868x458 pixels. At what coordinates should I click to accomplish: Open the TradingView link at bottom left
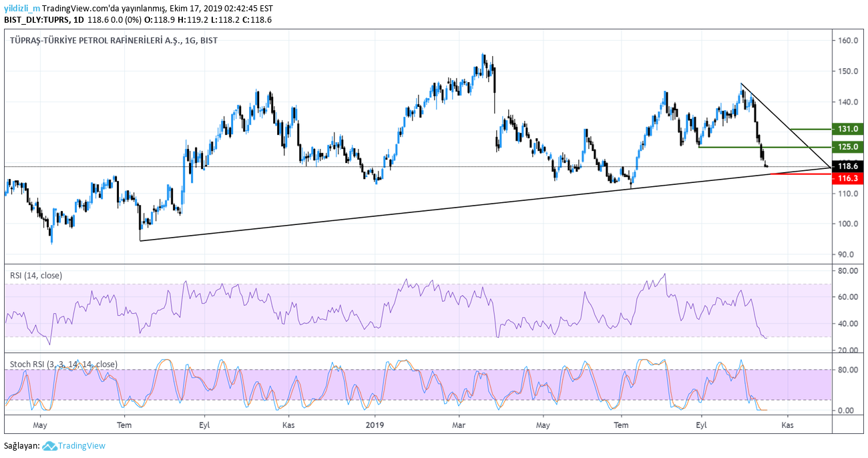[81, 446]
